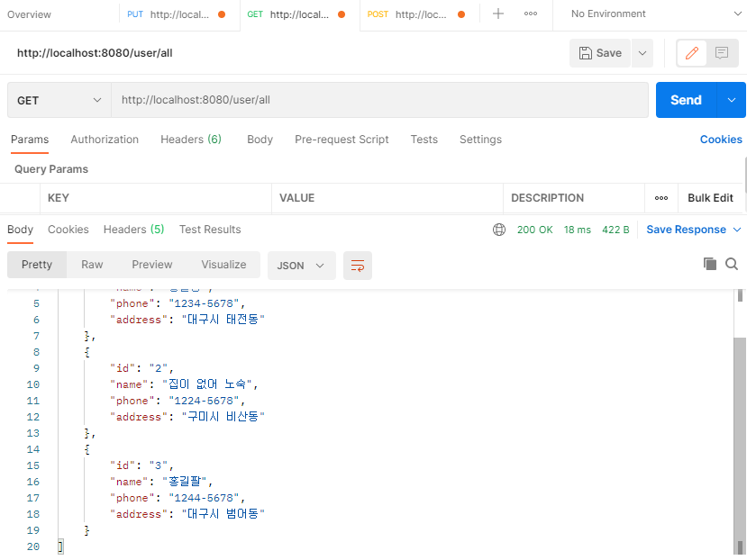This screenshot has width=747, height=560.
Task: Click the Save button
Action: coord(600,53)
